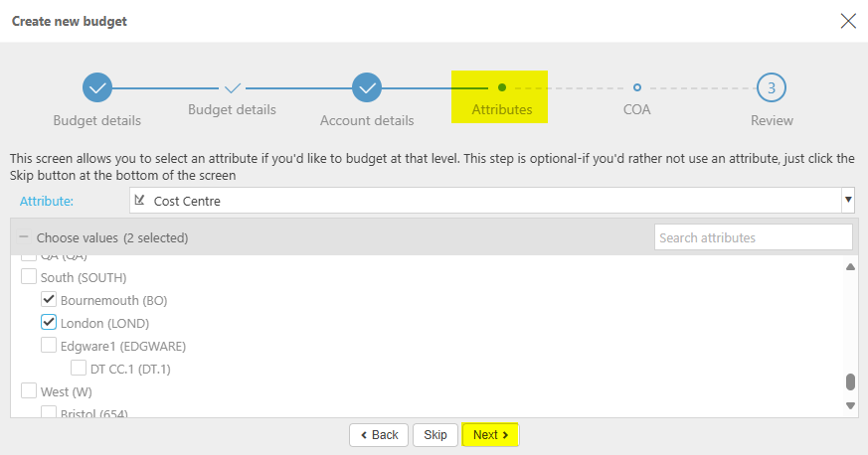Viewport: 868px width, 455px height.
Task: Click the Review step number 3 circle
Action: tap(772, 87)
